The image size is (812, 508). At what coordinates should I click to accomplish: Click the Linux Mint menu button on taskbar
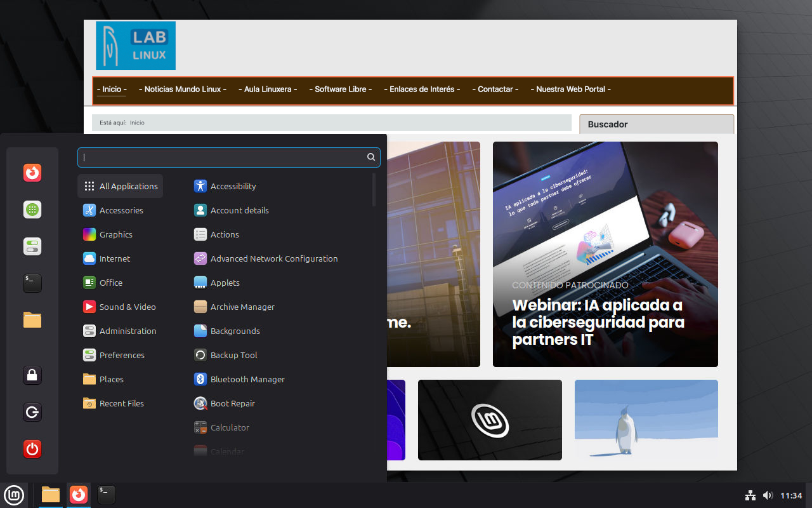14,495
